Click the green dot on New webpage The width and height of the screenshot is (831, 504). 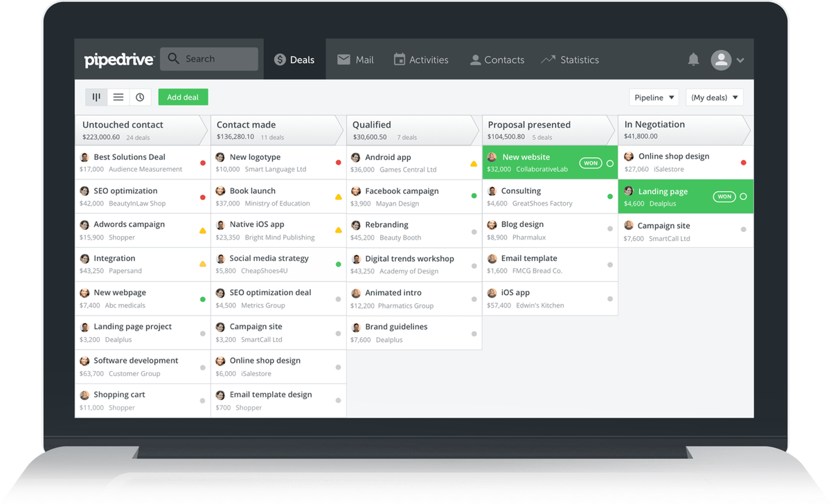tap(203, 299)
